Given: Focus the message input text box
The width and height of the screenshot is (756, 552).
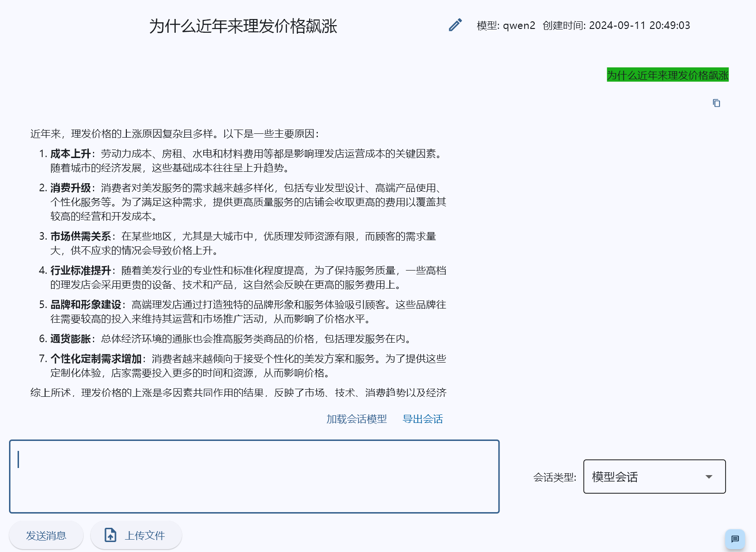Looking at the screenshot, I should click(x=254, y=476).
